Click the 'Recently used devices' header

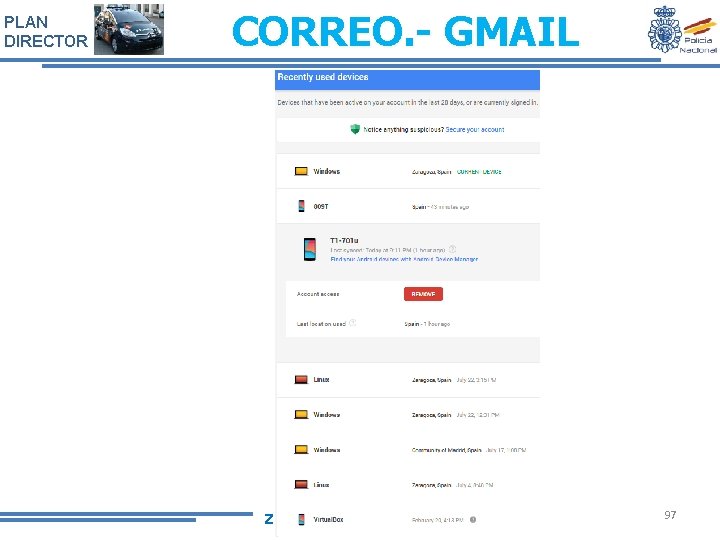pos(407,79)
